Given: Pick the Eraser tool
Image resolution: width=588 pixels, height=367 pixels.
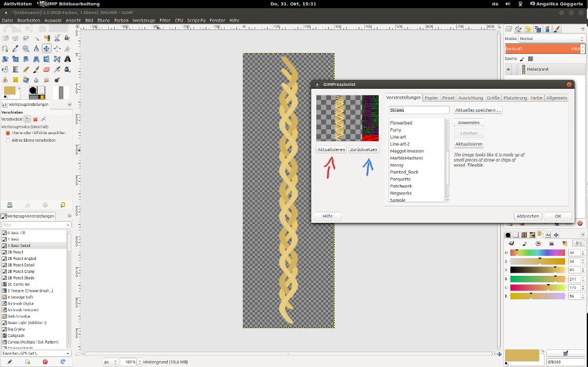Looking at the screenshot, I should click(x=46, y=69).
